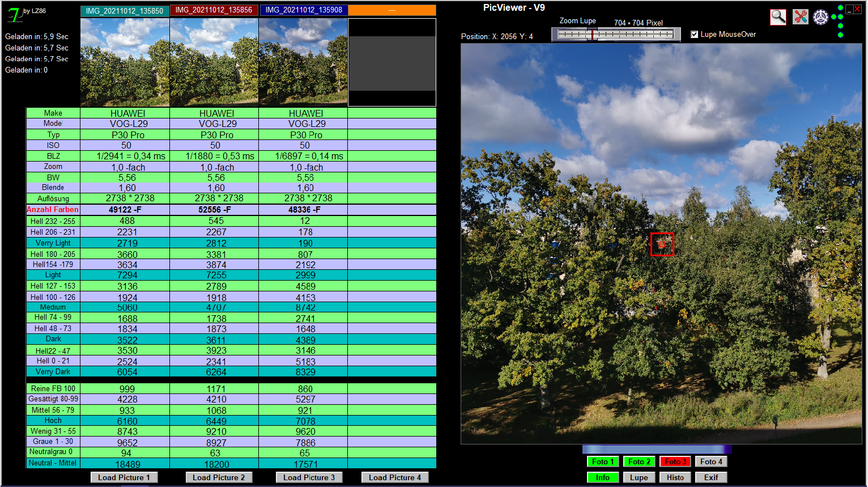Screen dimensions: 868x487
Task: Click the Graue 1 - 30 row label
Action: pyautogui.click(x=53, y=441)
